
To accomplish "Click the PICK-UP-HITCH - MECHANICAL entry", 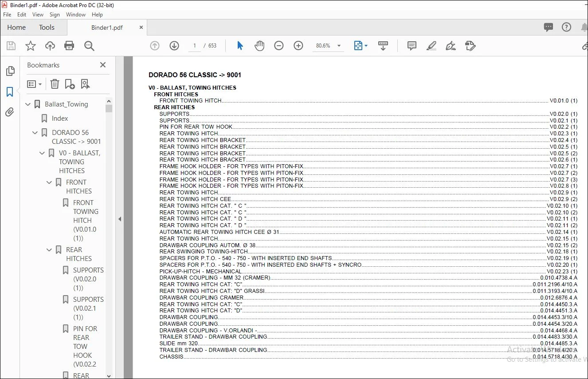I will tap(368, 271).
